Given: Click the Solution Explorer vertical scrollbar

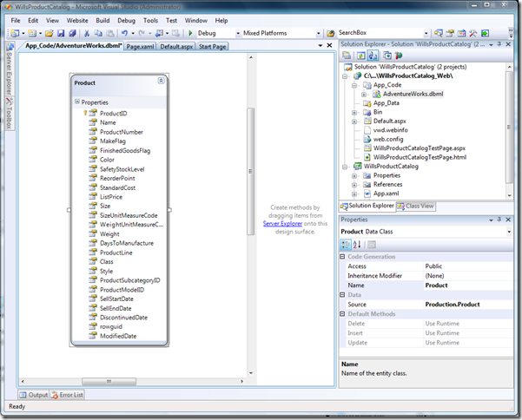Looking at the screenshot, I should (509, 127).
